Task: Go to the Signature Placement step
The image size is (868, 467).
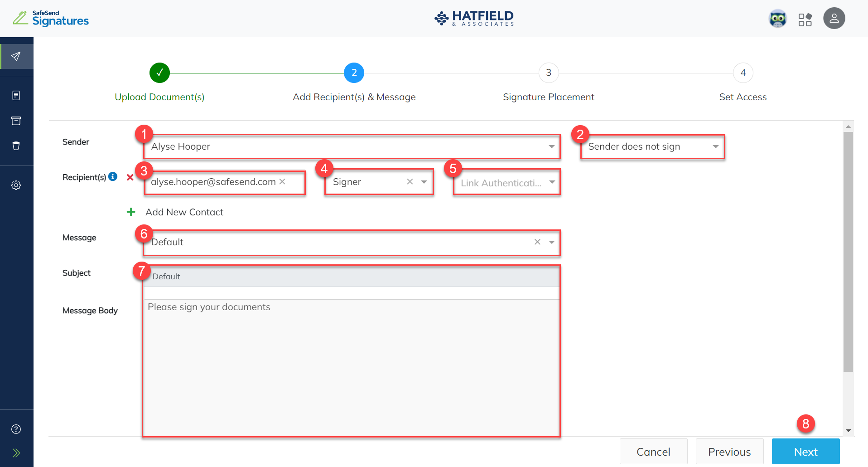Action: [x=548, y=73]
